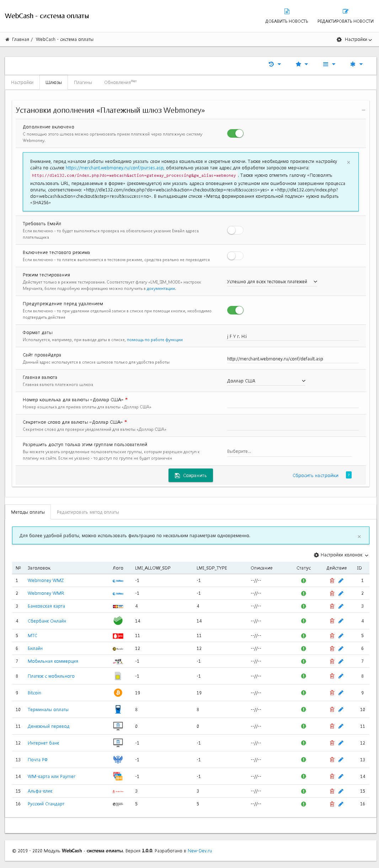Expand the Настройки колонок dropdown
The width and height of the screenshot is (379, 868).
coord(341,555)
